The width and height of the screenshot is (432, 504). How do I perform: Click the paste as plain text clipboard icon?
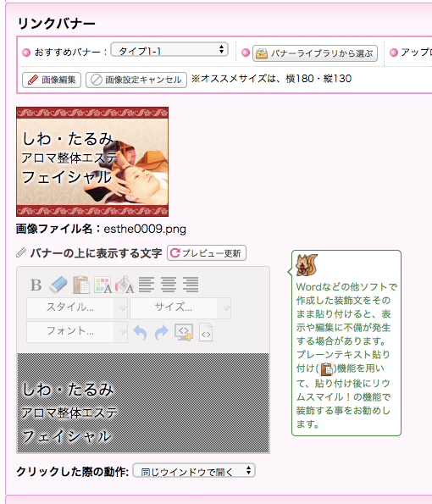click(81, 285)
